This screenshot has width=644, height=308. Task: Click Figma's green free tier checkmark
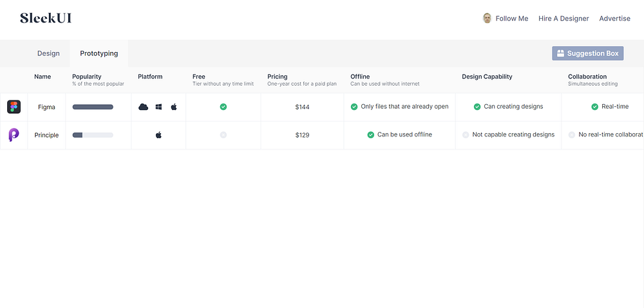[223, 107]
